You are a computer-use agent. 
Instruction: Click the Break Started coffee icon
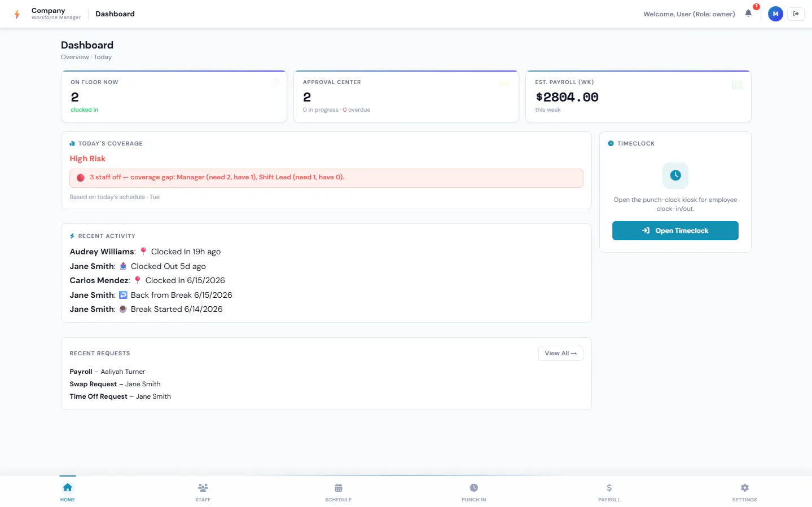[123, 309]
